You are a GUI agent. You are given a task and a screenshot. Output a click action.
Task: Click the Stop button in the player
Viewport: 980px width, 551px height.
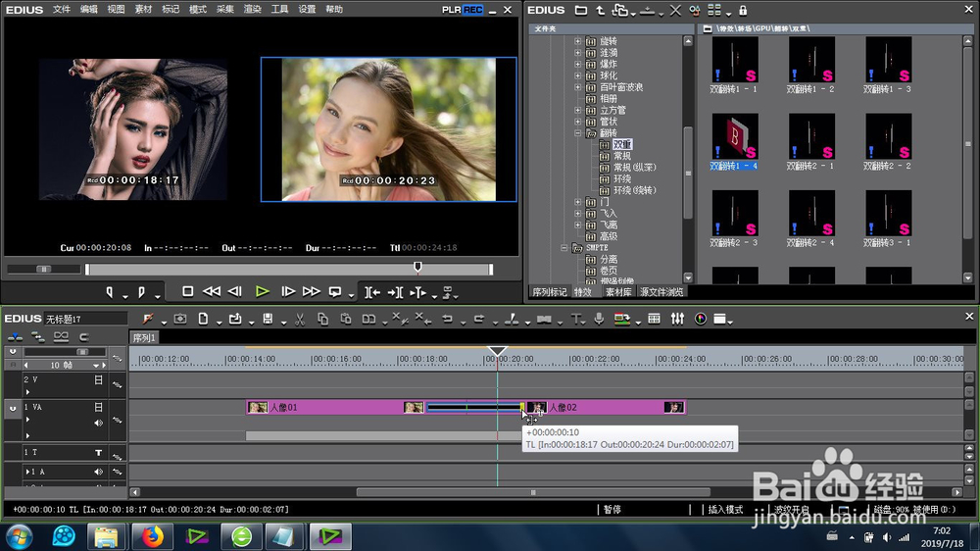[187, 291]
